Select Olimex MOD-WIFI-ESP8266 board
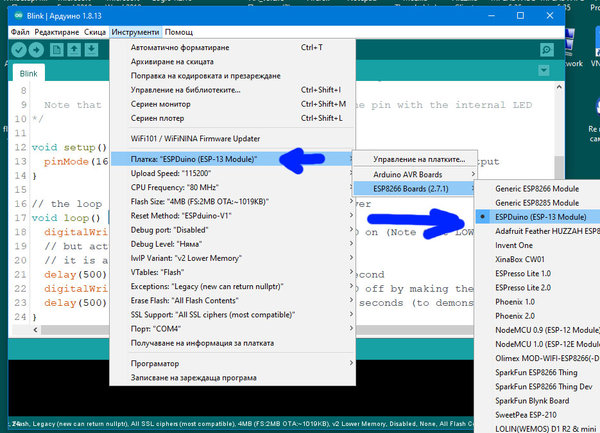 [538, 358]
